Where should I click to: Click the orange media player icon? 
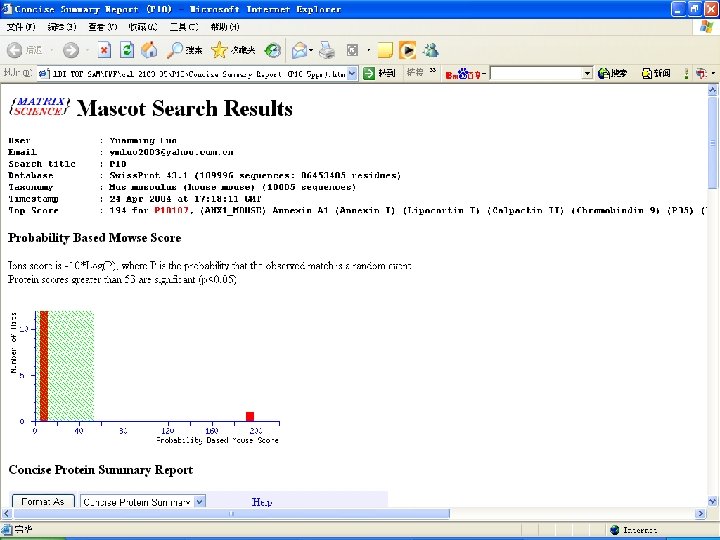click(407, 50)
